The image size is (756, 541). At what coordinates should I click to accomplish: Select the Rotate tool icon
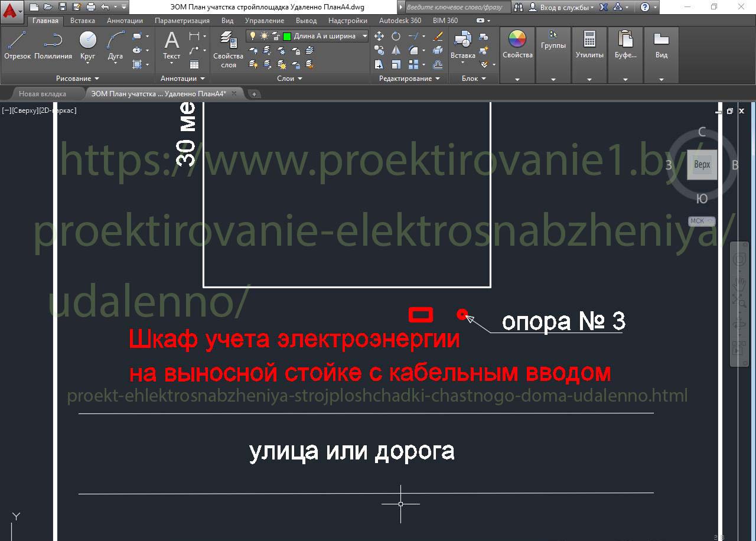tap(396, 36)
